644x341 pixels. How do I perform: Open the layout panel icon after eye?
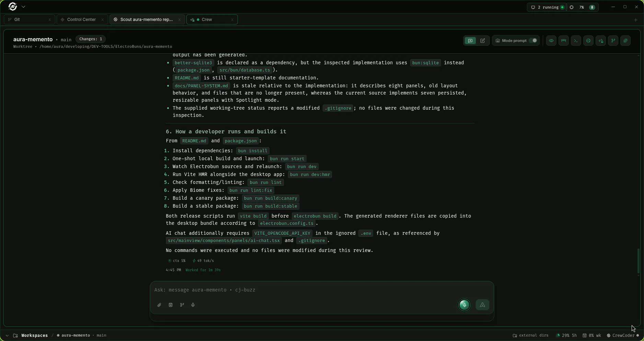coord(564,41)
